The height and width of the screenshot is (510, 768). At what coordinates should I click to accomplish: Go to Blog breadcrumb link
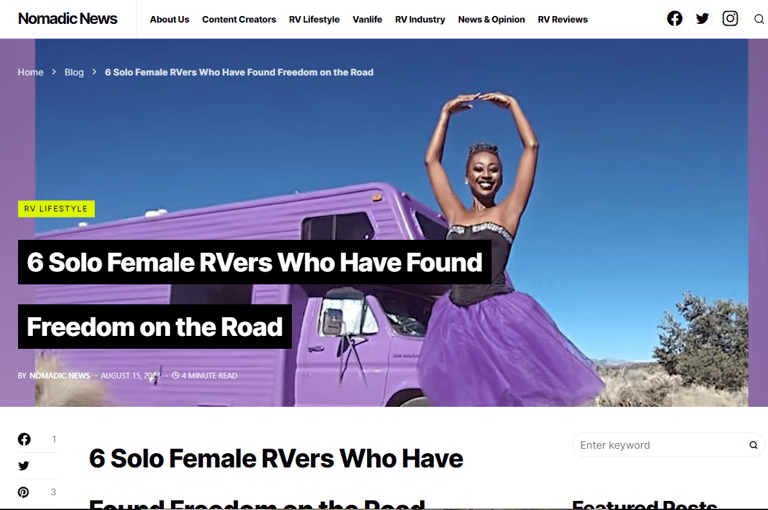pyautogui.click(x=74, y=72)
